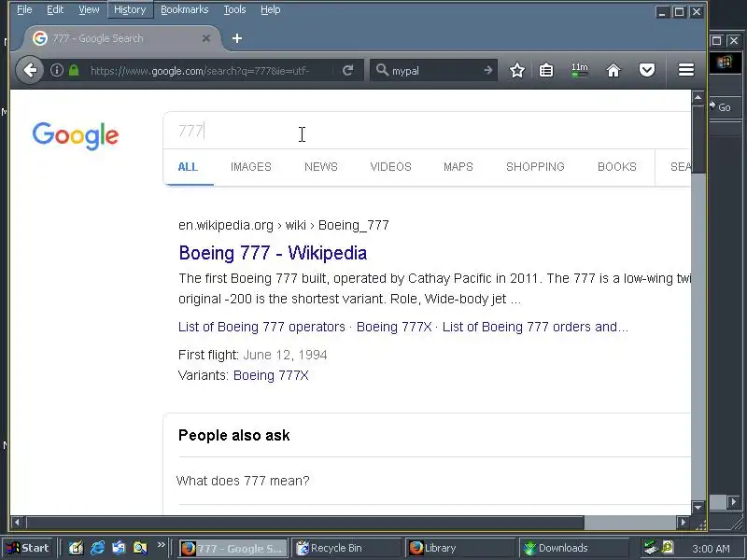
Task: Go back using the browser back arrow
Action: coord(30,71)
